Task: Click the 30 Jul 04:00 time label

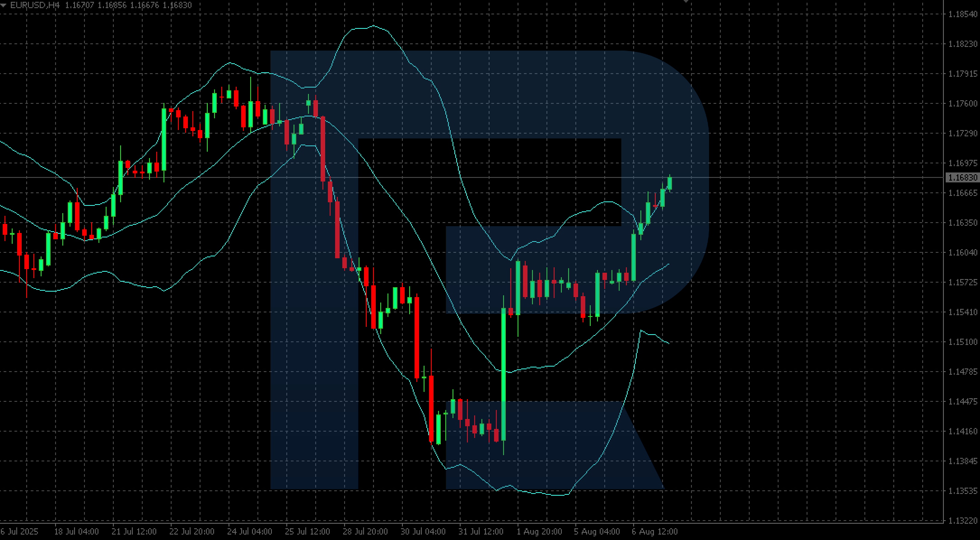Action: [423, 531]
